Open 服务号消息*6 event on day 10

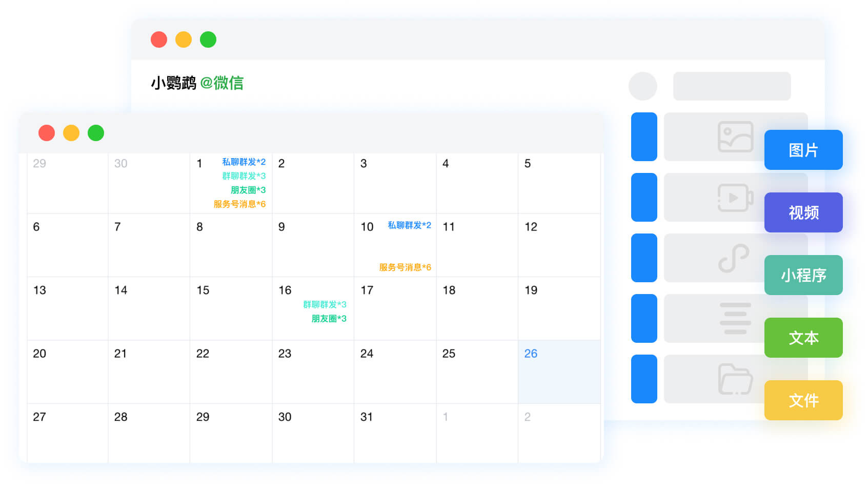(405, 267)
